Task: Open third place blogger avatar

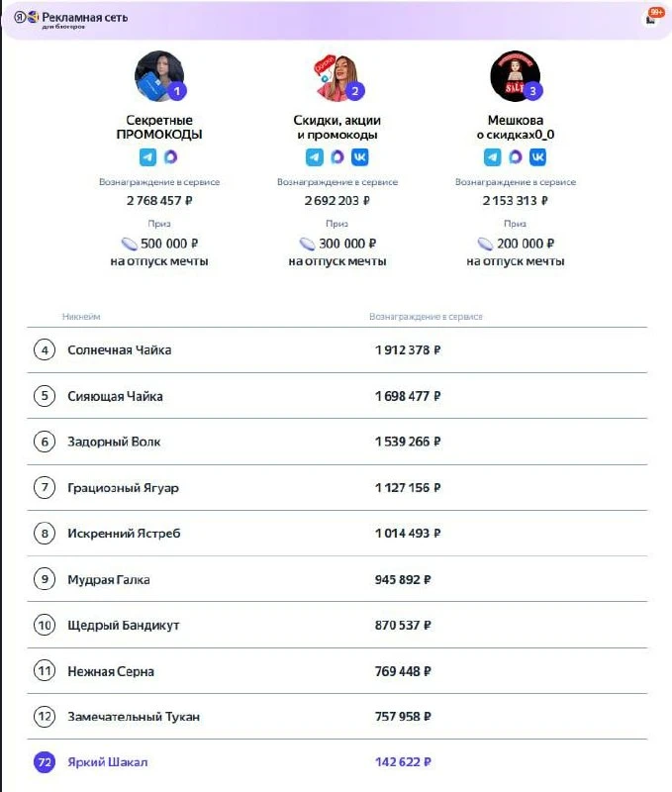Action: pyautogui.click(x=516, y=76)
